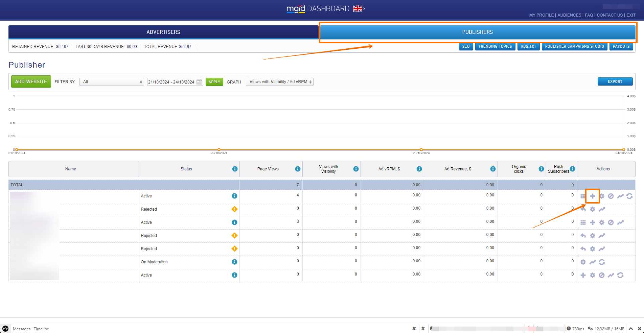
Task: Click the blue status info icon for On Moderation
Action: pos(234,262)
